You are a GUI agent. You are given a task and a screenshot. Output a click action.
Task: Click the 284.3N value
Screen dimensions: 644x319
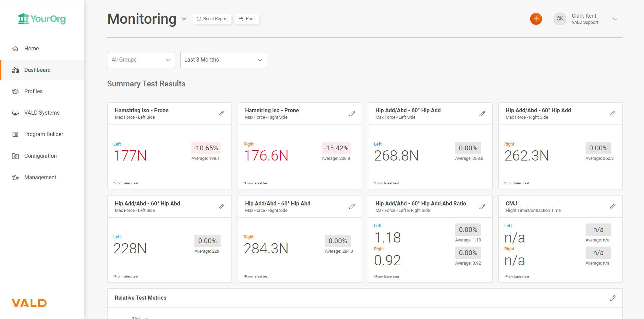point(266,249)
